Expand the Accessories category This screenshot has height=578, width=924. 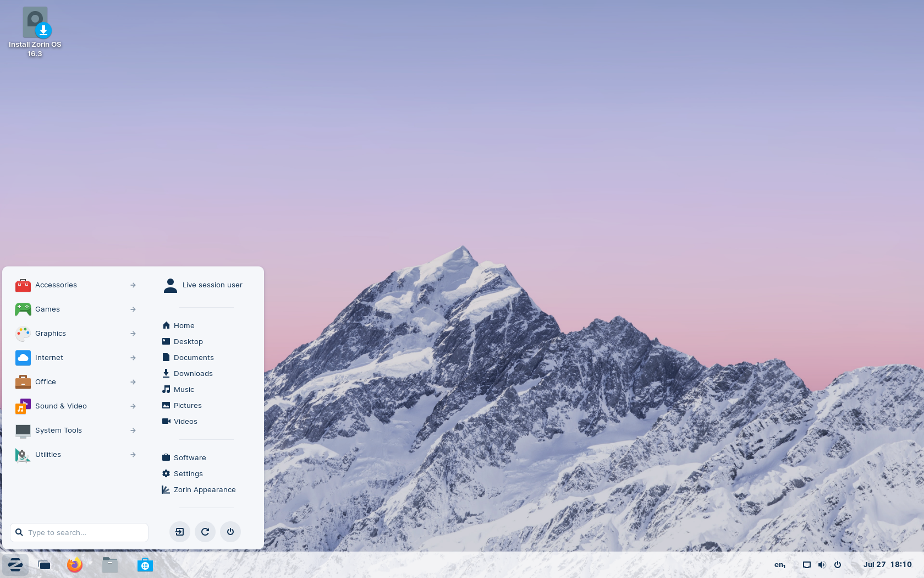point(56,285)
